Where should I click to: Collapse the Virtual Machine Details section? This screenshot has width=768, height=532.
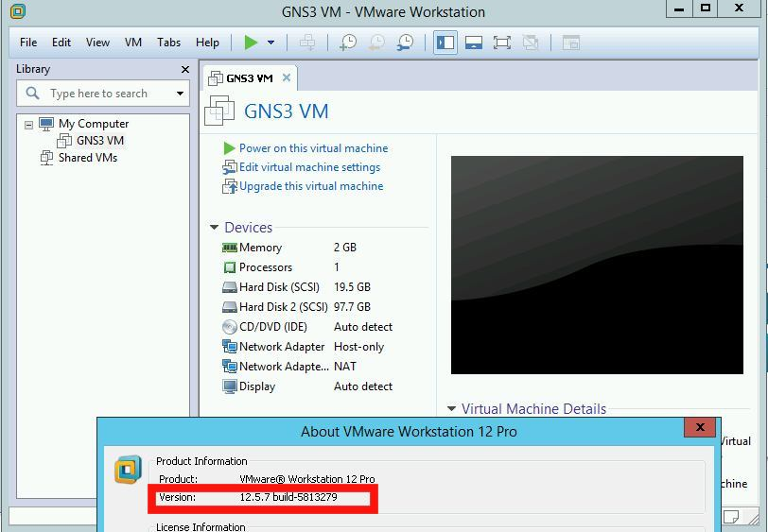(x=451, y=408)
